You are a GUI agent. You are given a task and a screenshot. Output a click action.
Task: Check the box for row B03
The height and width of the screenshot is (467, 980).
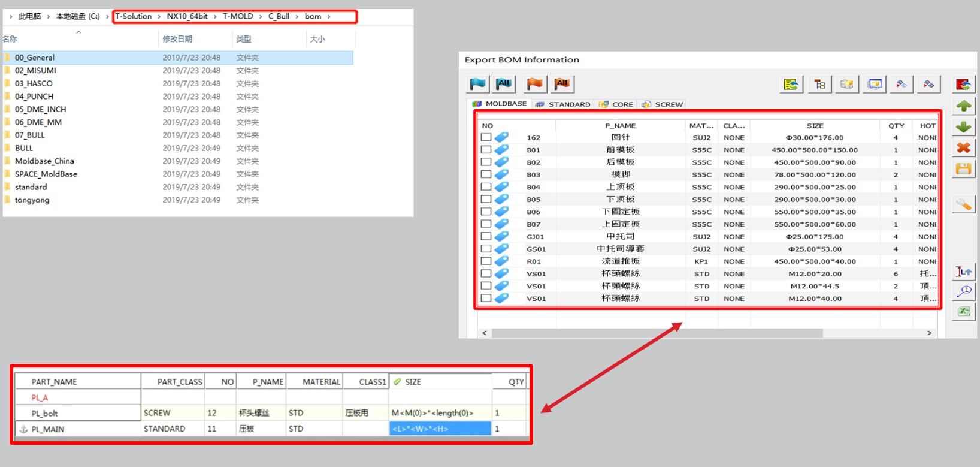point(486,174)
